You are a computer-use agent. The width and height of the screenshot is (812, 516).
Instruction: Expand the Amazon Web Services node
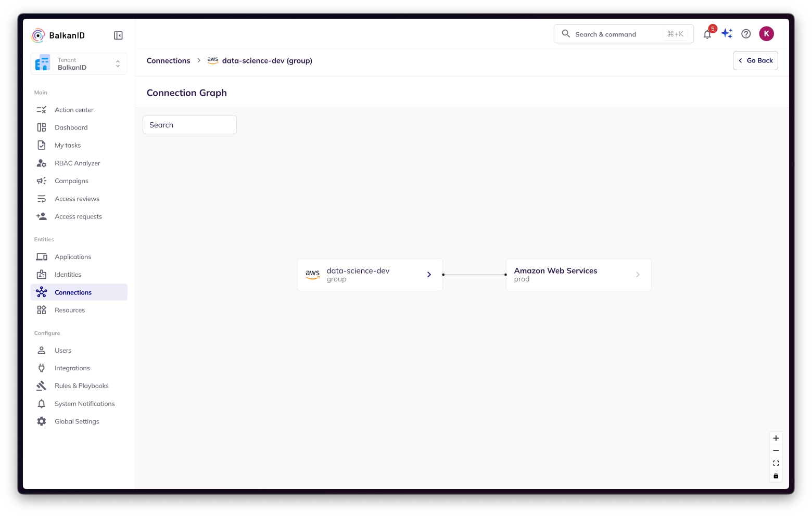coord(638,275)
